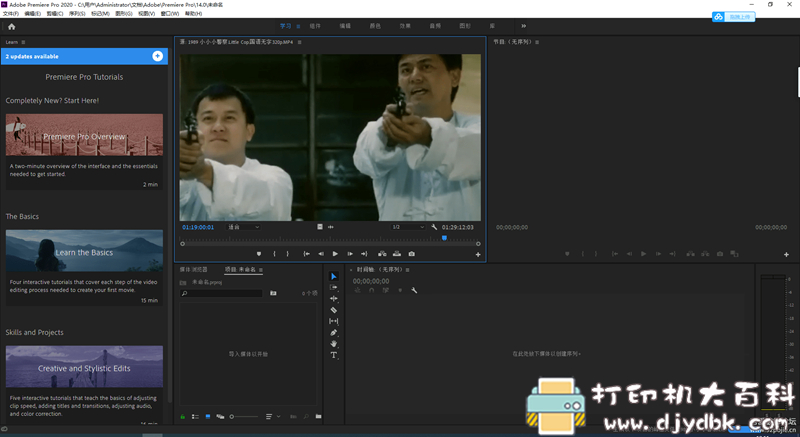Screen dimensions: 800x437
Task: Click the 2 updates available banner
Action: (x=84, y=57)
